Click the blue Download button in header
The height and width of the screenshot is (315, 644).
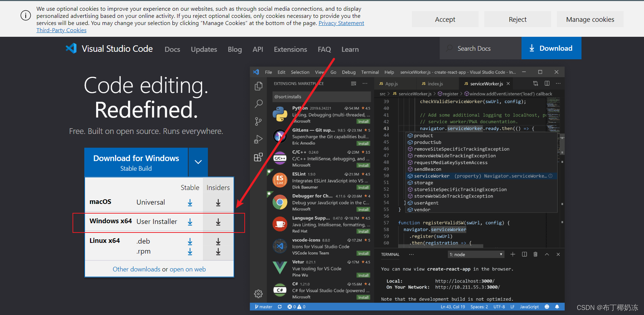tap(551, 48)
